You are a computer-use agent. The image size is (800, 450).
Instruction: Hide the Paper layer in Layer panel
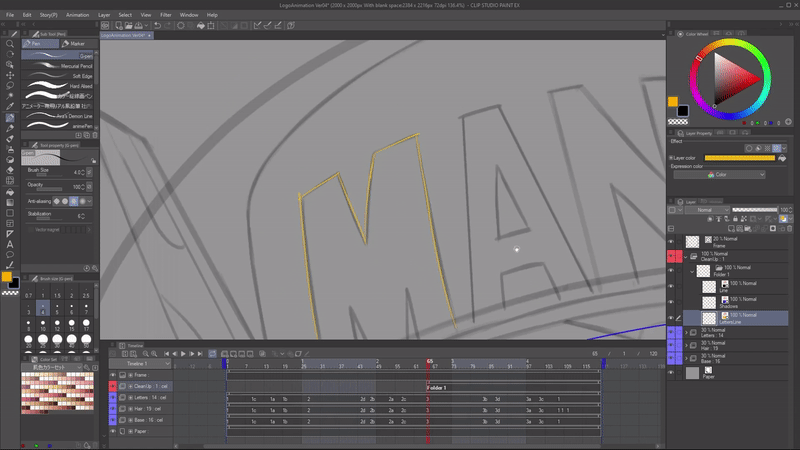coord(671,373)
